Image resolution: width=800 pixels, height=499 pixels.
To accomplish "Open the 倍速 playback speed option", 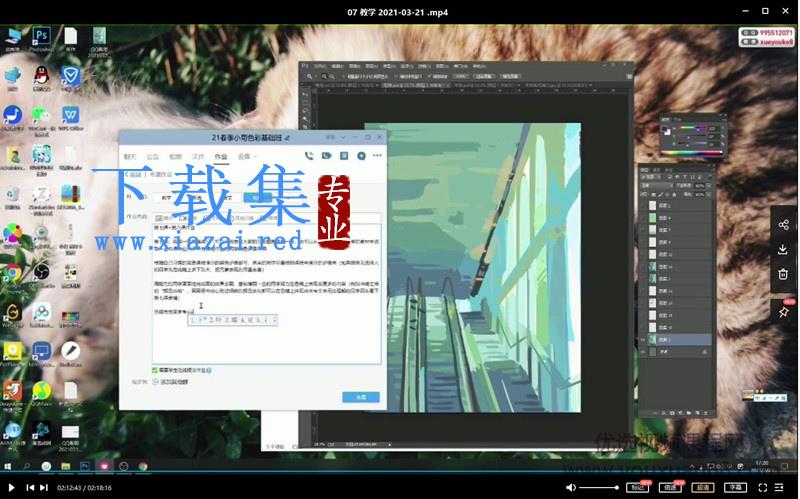I will pos(670,488).
